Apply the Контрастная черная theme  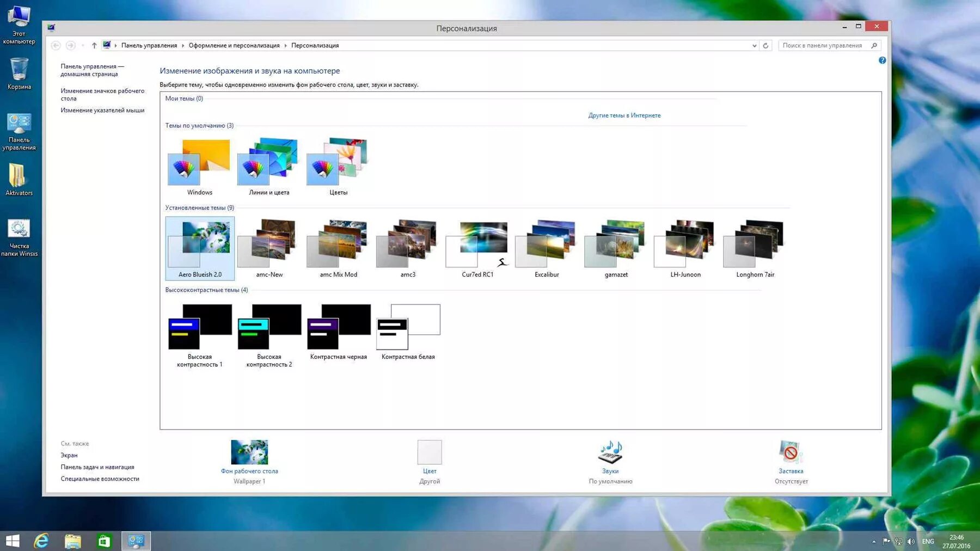[x=338, y=332]
